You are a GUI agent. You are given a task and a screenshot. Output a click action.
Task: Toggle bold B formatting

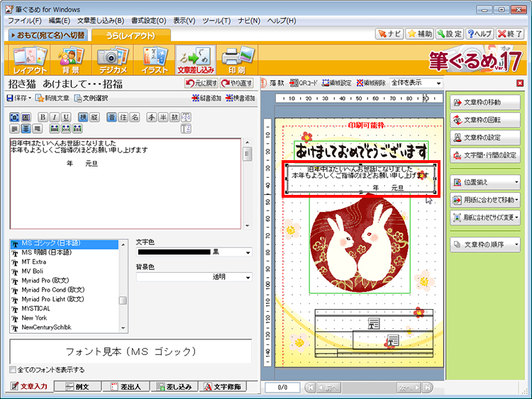43,118
